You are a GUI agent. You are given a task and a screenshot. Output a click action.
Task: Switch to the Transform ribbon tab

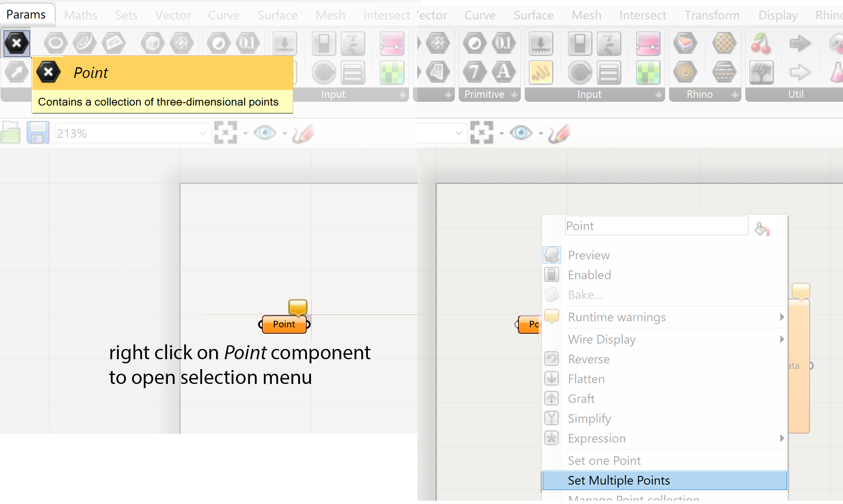(712, 15)
